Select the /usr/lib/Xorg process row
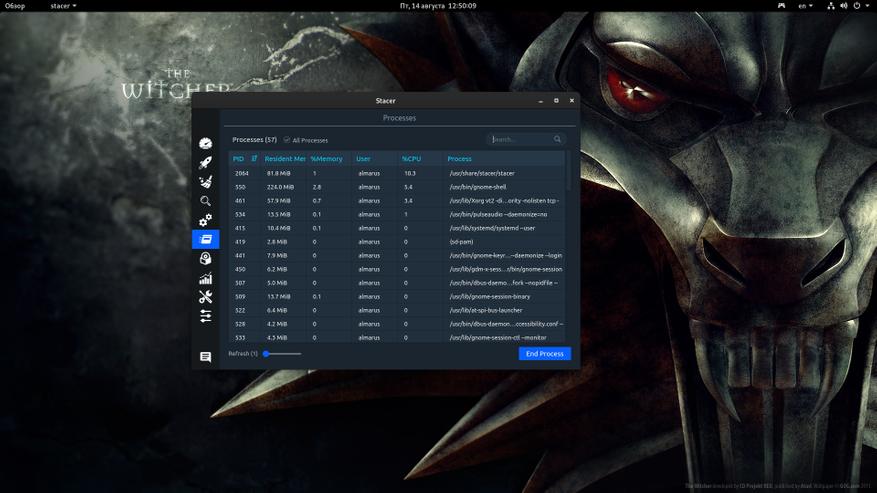The image size is (877, 493). tap(397, 200)
